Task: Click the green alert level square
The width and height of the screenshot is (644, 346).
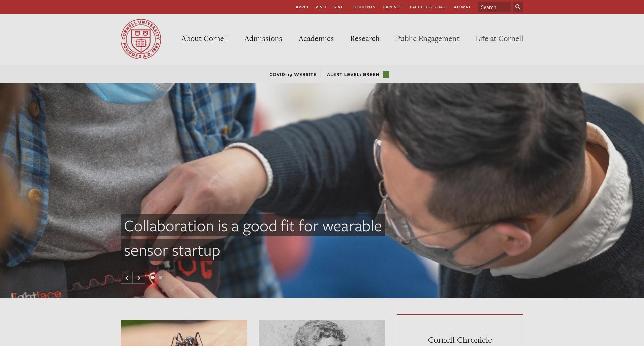Action: pos(386,74)
